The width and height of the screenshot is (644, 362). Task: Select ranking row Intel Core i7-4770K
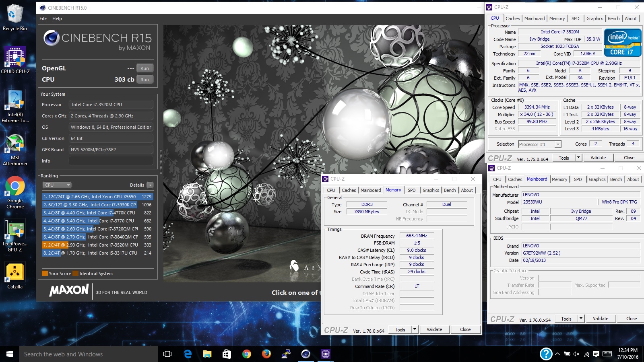click(x=97, y=213)
